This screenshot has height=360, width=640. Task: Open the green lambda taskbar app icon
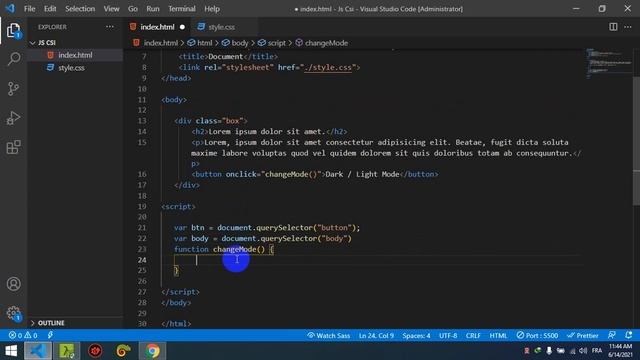click(x=67, y=351)
